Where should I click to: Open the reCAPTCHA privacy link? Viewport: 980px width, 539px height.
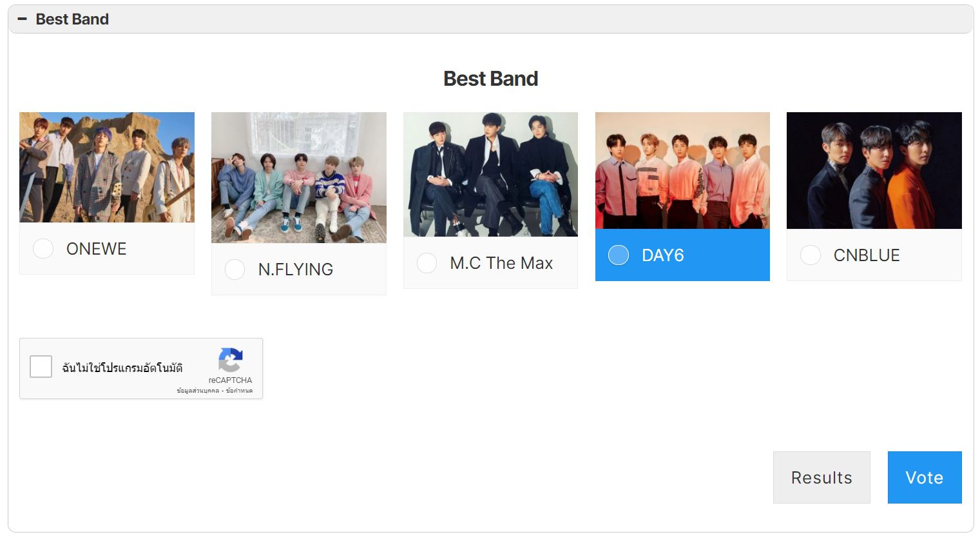[198, 391]
